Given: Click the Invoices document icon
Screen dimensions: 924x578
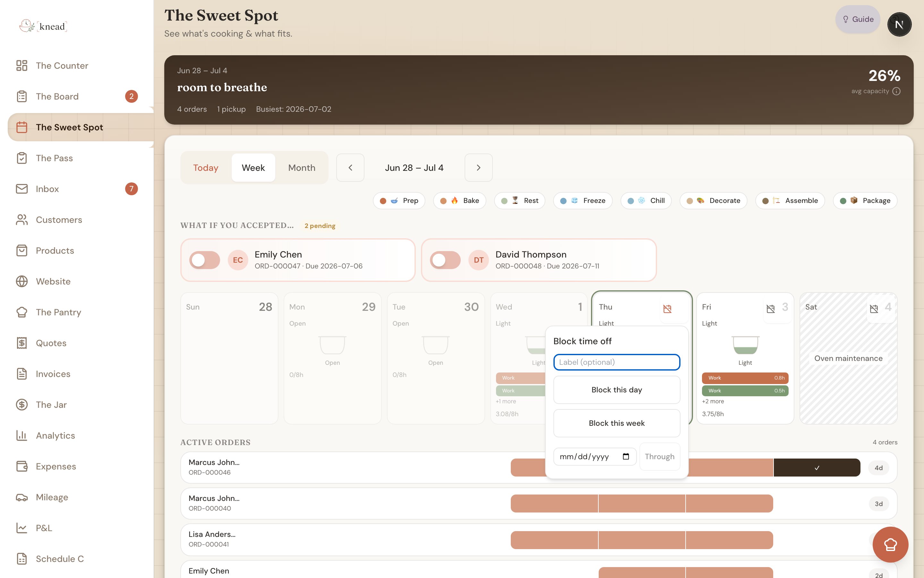Looking at the screenshot, I should point(22,374).
